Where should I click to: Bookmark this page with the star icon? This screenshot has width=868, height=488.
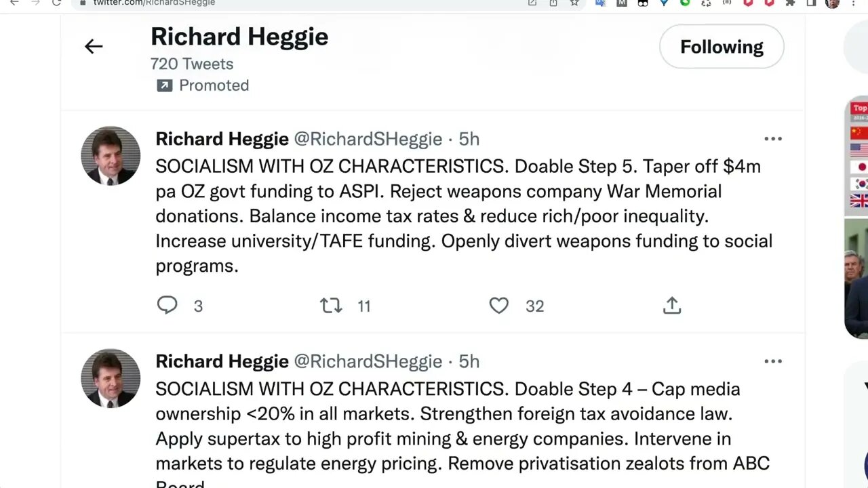[x=574, y=3]
